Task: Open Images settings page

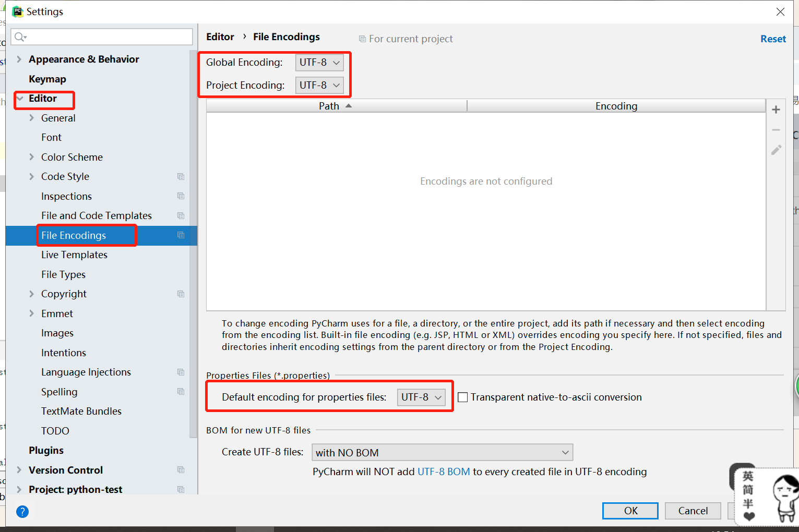Action: (57, 333)
